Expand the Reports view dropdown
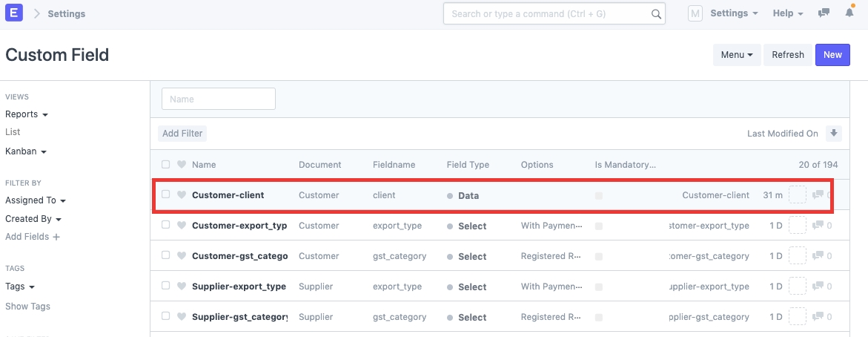This screenshot has width=868, height=337. pyautogui.click(x=27, y=114)
